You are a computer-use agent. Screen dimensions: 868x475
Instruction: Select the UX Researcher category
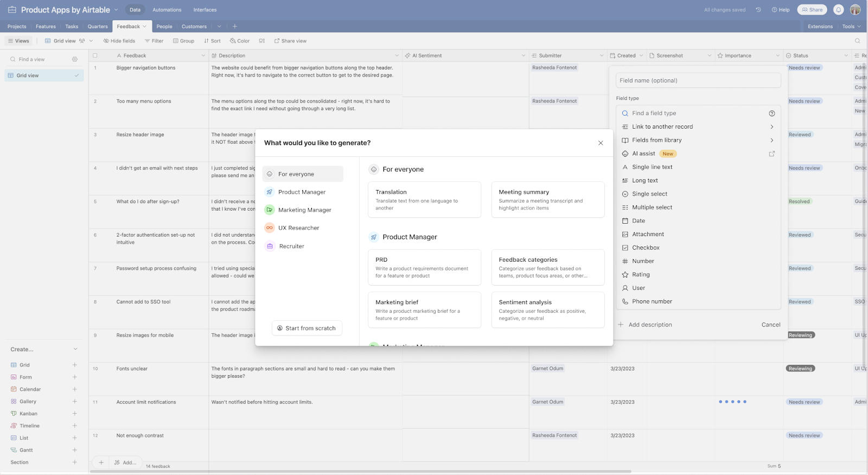[303, 228]
